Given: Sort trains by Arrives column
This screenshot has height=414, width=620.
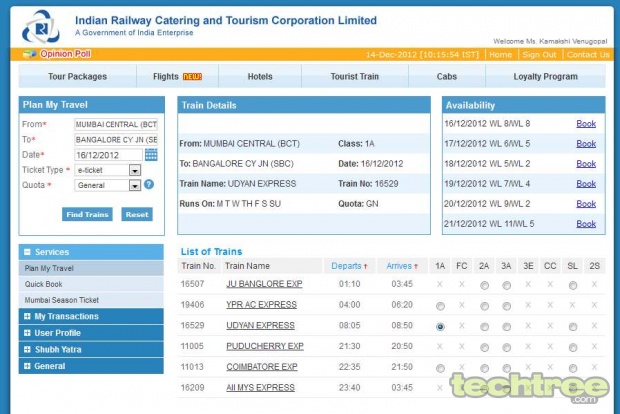Looking at the screenshot, I should pyautogui.click(x=402, y=266).
